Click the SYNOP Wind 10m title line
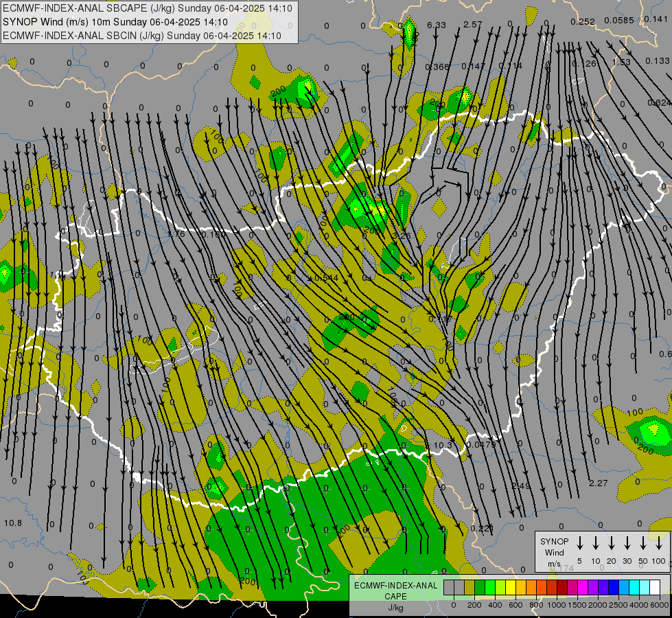Screen dimensions: 672x618 (x=115, y=22)
